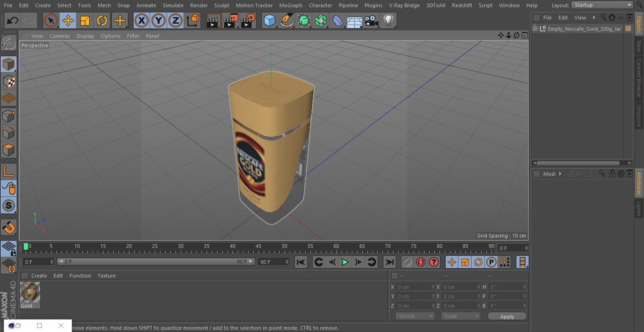Open the Layout Startup dropdown
Image resolution: width=644 pixels, height=332 pixels.
(602, 5)
